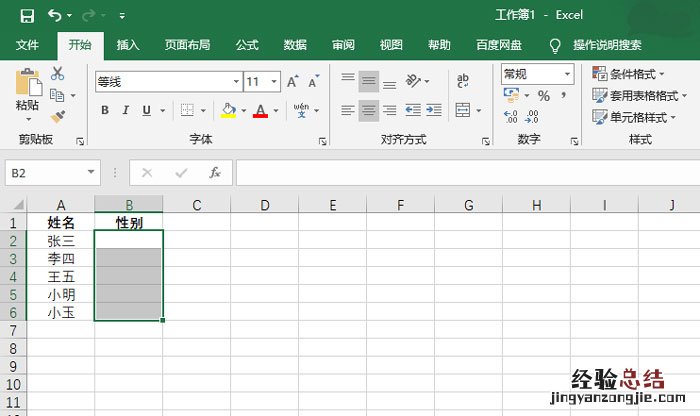
Task: Customize the Quick Access Toolbar
Action: tap(122, 16)
